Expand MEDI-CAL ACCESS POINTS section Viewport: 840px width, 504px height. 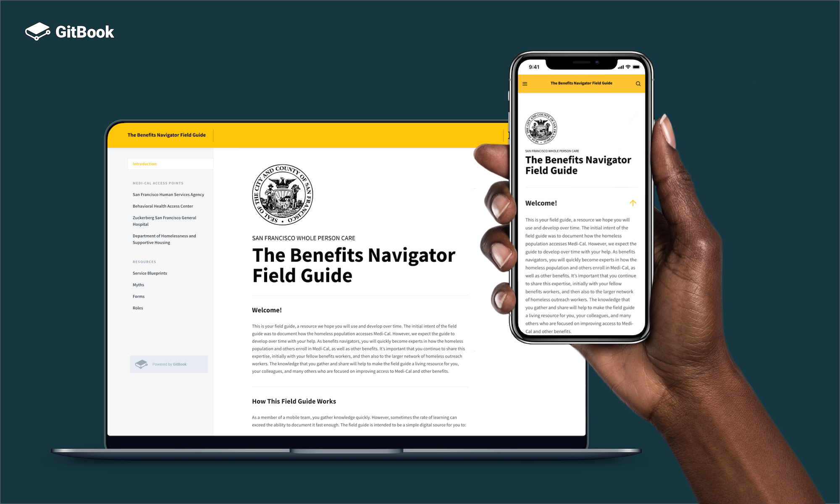point(157,184)
